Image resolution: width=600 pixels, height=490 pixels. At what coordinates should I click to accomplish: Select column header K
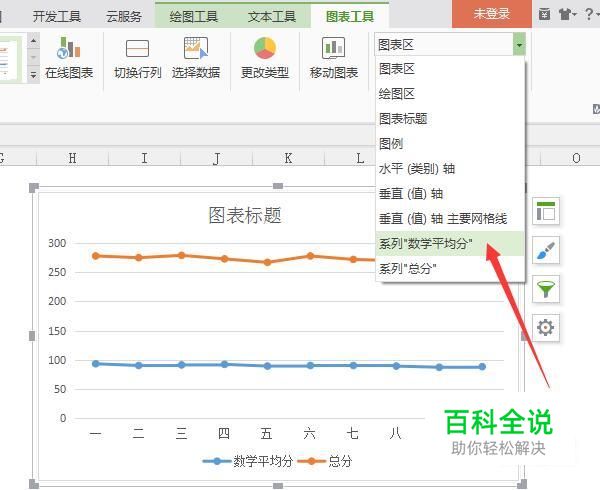point(288,158)
